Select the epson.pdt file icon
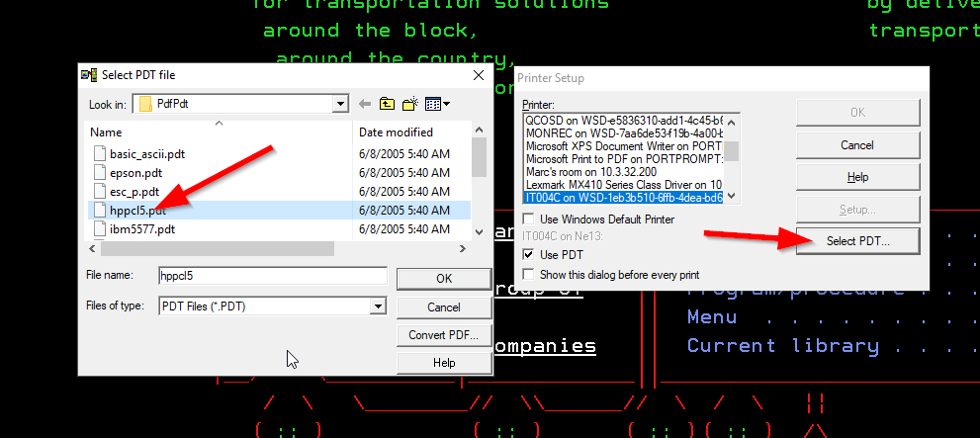The width and height of the screenshot is (980, 438). [99, 172]
